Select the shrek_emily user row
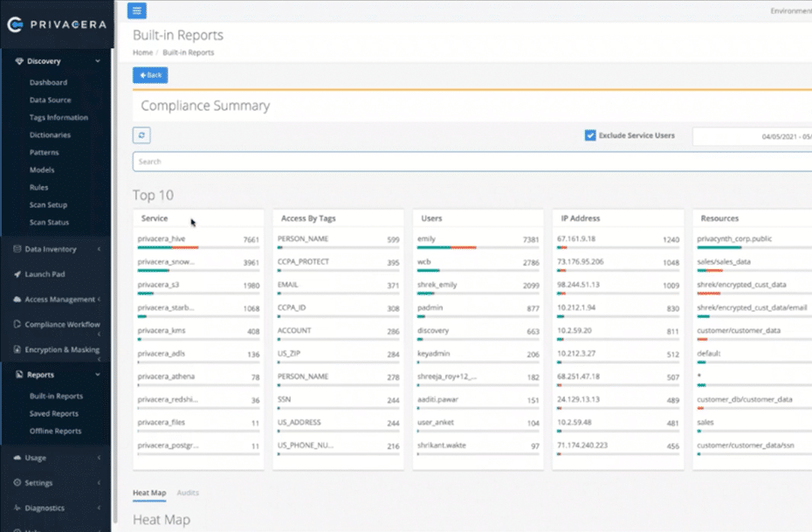 click(x=478, y=288)
